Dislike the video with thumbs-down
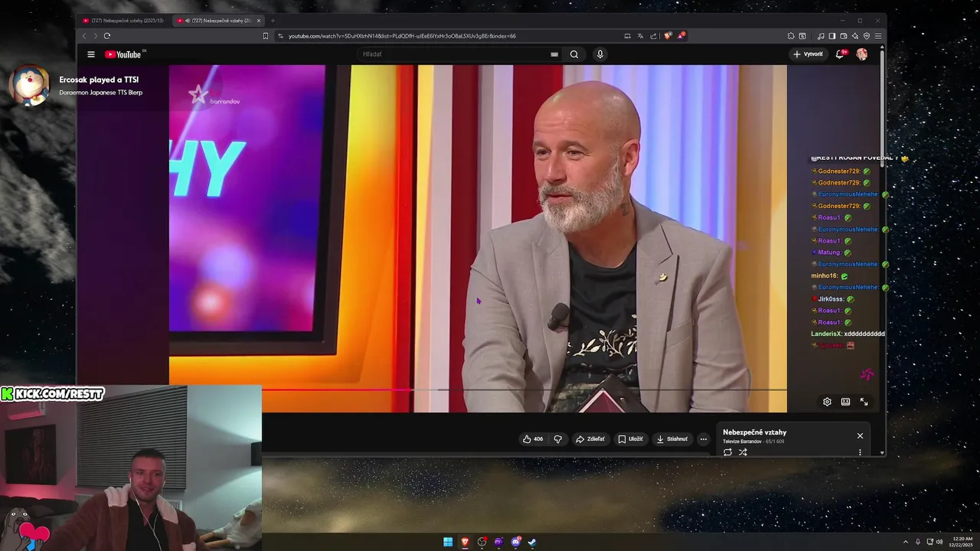 pos(557,439)
